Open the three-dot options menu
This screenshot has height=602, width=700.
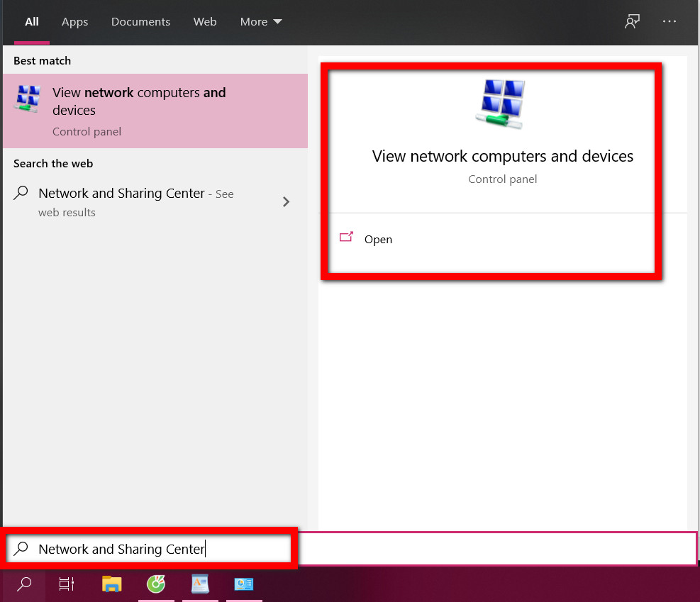pos(670,21)
